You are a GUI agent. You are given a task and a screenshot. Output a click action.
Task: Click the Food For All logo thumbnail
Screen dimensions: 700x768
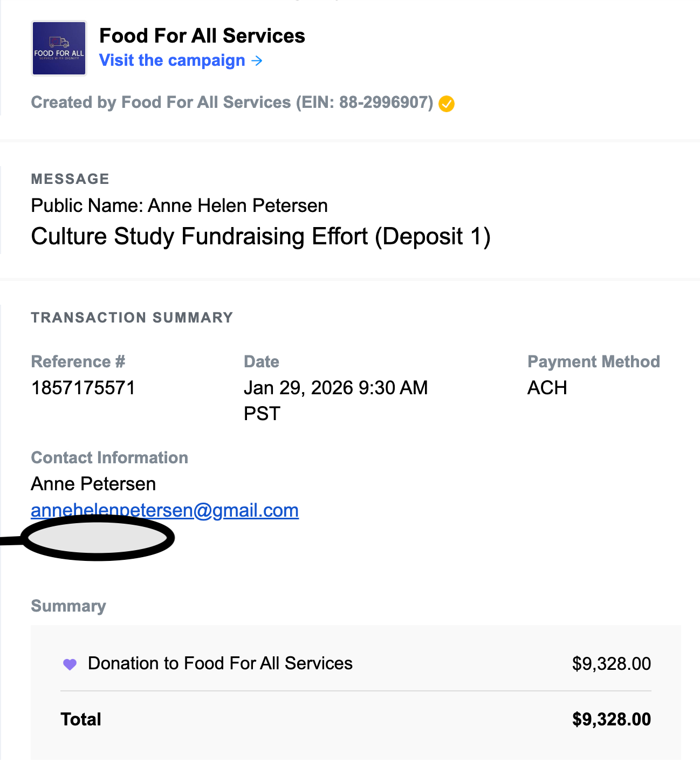tap(59, 49)
